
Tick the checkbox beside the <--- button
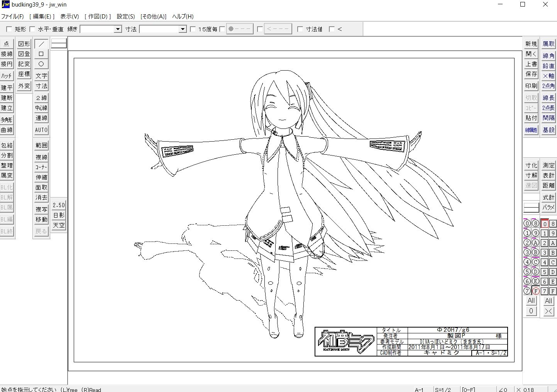point(260,29)
